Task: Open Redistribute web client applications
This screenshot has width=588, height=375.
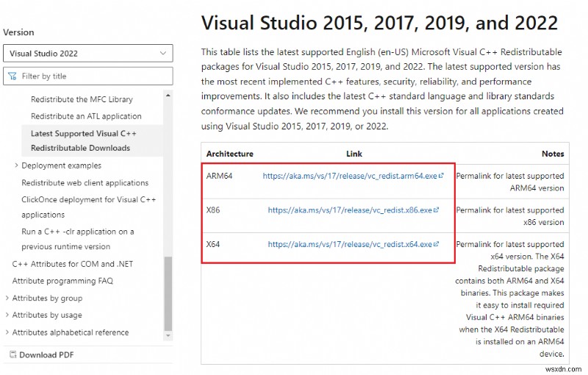Action: coord(85,182)
